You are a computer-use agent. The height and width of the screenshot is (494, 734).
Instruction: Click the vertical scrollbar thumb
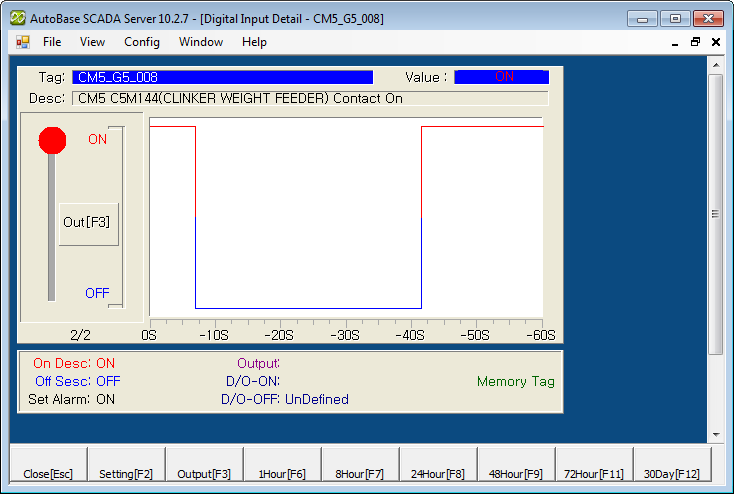(716, 214)
